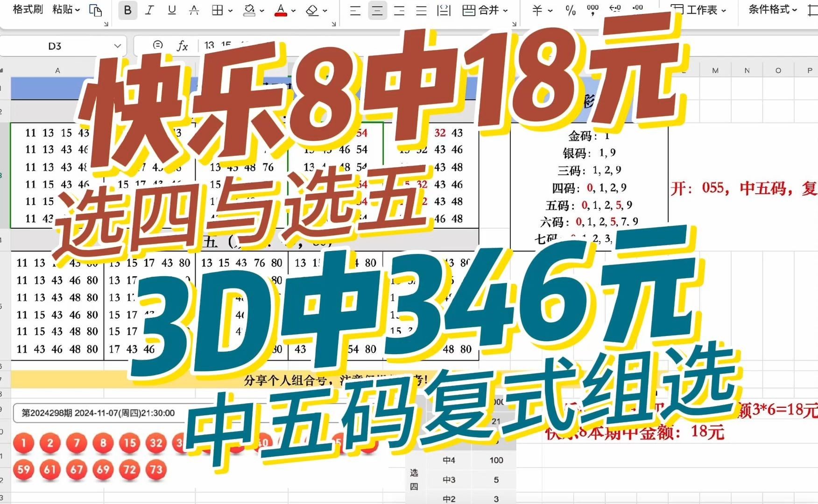Click the Format Painter (格式刷) button
The width and height of the screenshot is (818, 504).
click(28, 9)
